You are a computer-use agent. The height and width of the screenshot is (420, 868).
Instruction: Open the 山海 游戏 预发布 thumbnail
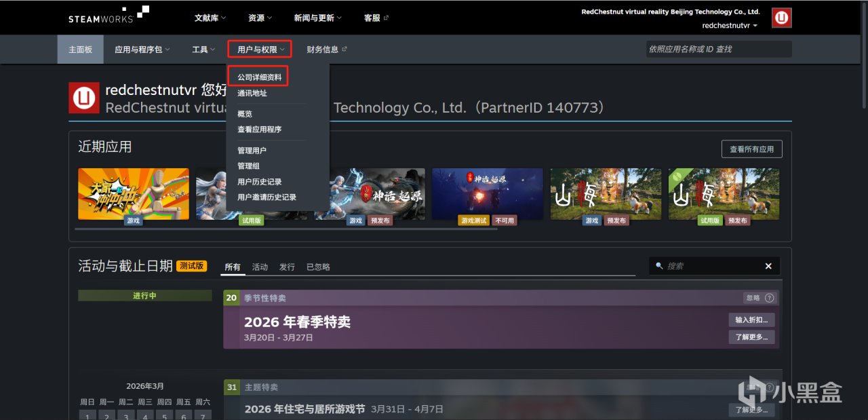click(x=606, y=193)
